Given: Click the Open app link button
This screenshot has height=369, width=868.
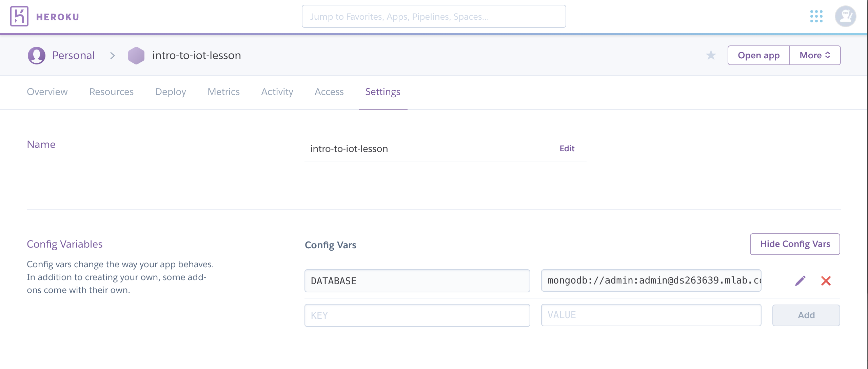Looking at the screenshot, I should tap(759, 55).
